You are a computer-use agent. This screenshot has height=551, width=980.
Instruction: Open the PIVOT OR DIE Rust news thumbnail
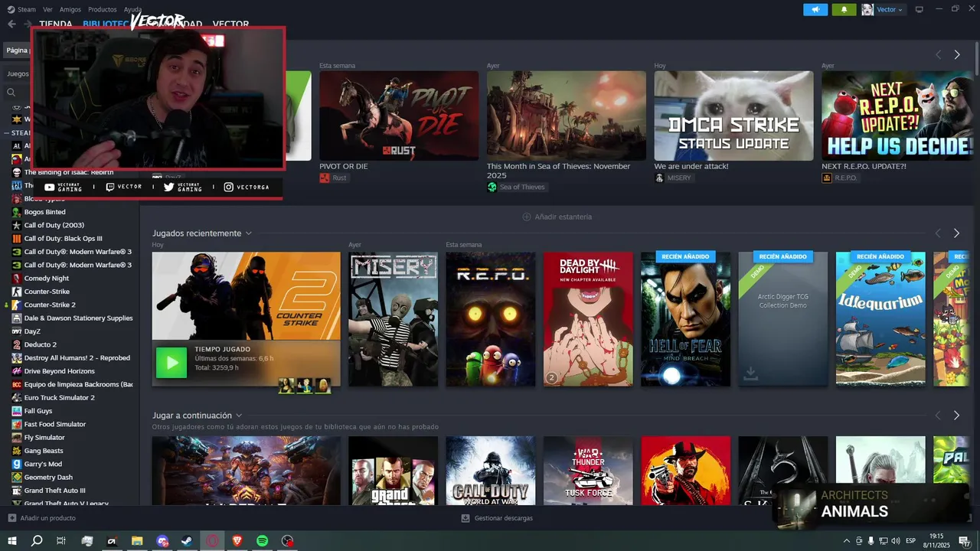click(x=399, y=116)
